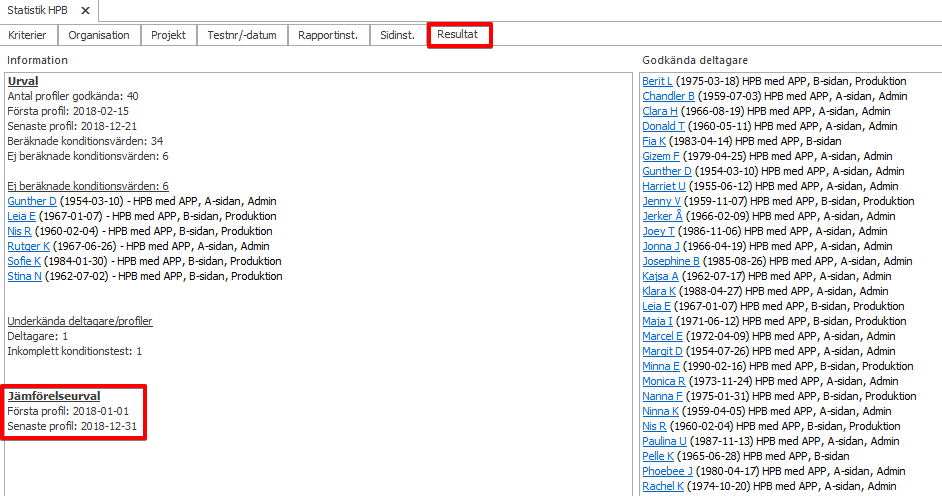This screenshot has height=496, width=942.
Task: Open Rachel K participant link
Action: pos(663,486)
